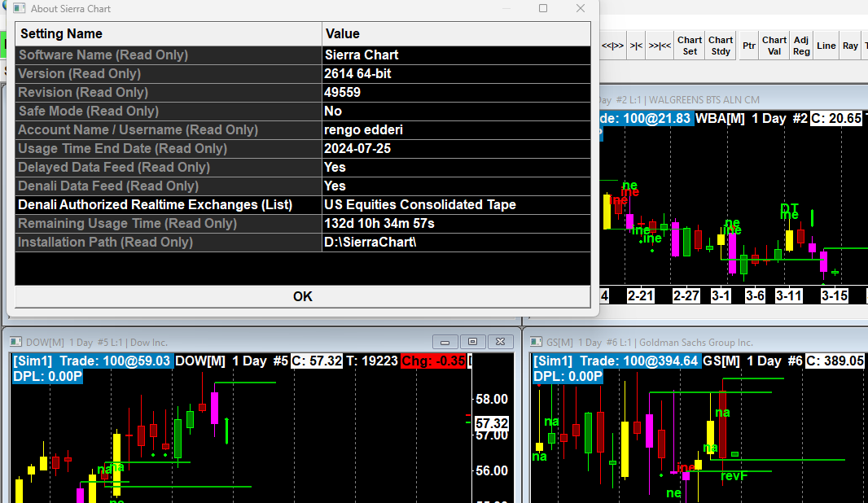This screenshot has height=503, width=868.
Task: Click the GS chart DPL: 0.00P label
Action: tap(568, 377)
